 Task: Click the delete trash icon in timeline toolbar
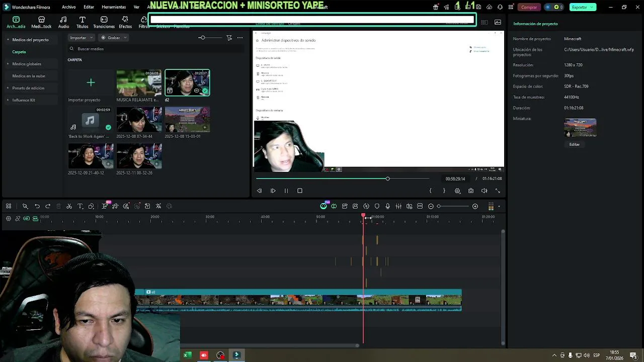(x=58, y=206)
